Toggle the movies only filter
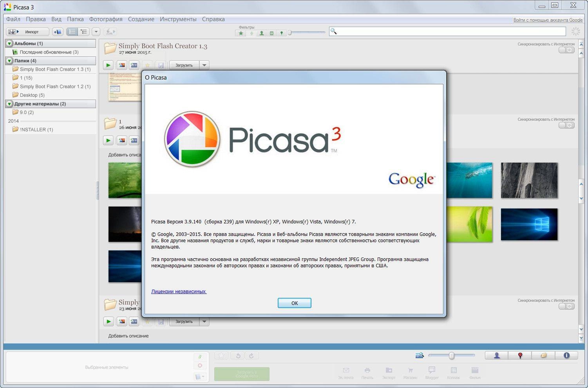The image size is (588, 388). click(271, 33)
